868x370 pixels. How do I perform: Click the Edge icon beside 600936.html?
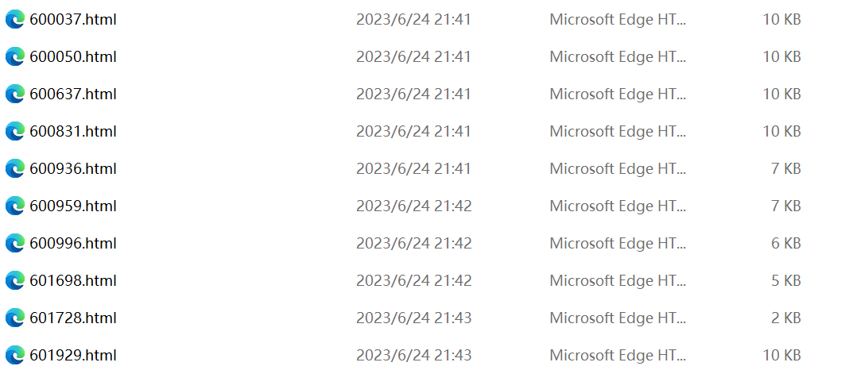pos(14,168)
